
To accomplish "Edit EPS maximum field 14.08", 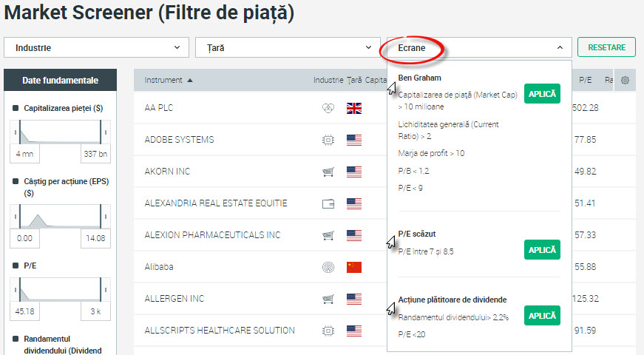I will pos(95,238).
